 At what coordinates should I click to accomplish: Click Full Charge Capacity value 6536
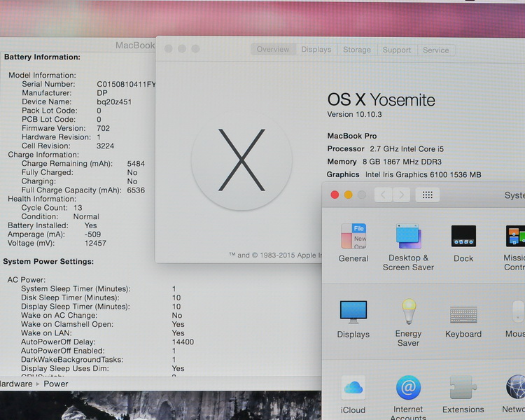(136, 190)
